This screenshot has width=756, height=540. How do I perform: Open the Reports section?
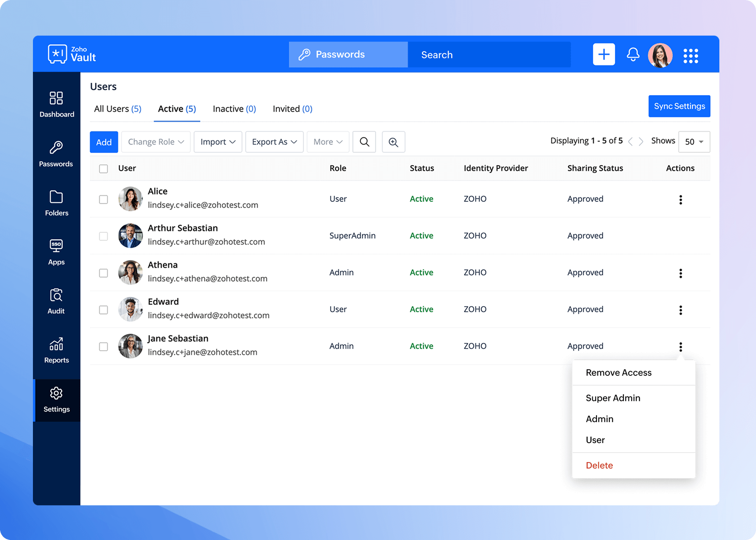click(56, 350)
